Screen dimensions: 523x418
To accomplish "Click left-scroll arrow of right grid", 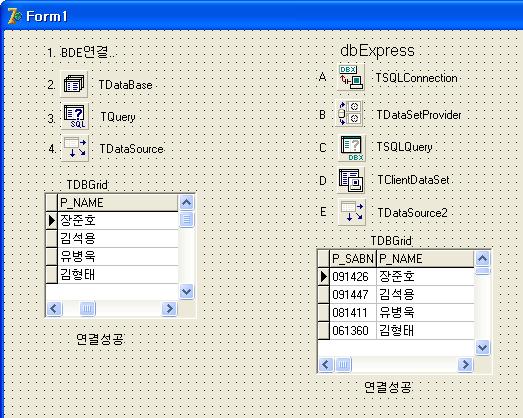I will 326,365.
